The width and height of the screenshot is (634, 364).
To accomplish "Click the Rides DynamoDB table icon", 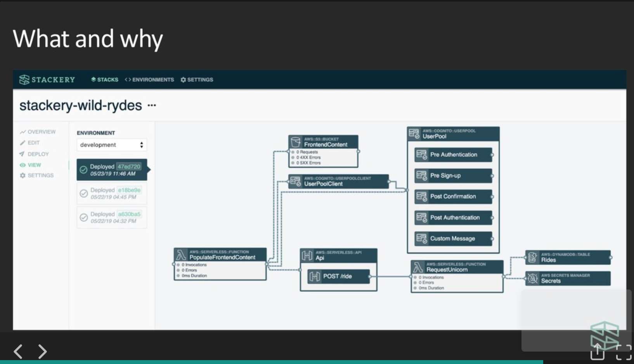I will [x=532, y=257].
